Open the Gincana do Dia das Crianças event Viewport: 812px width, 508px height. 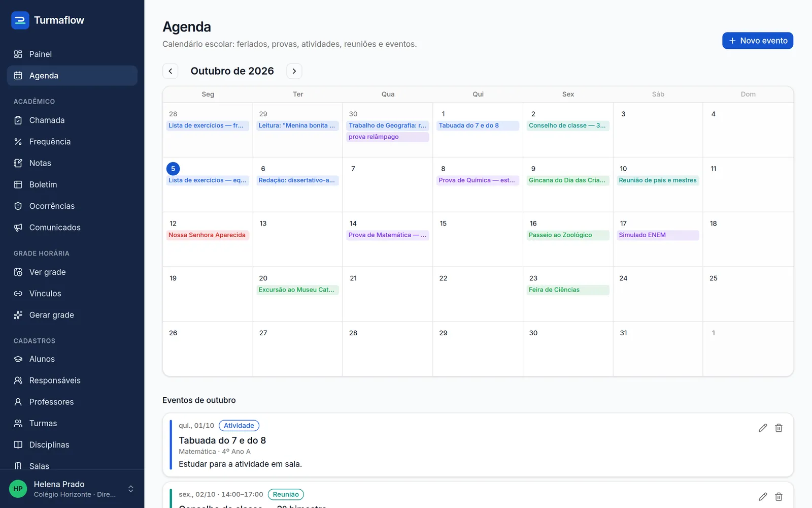point(568,180)
